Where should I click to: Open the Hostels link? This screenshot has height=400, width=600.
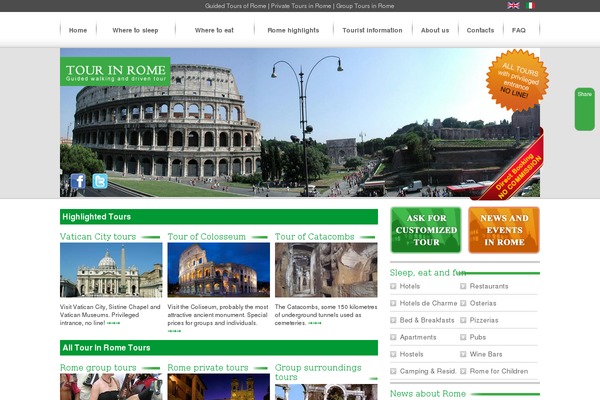click(411, 354)
